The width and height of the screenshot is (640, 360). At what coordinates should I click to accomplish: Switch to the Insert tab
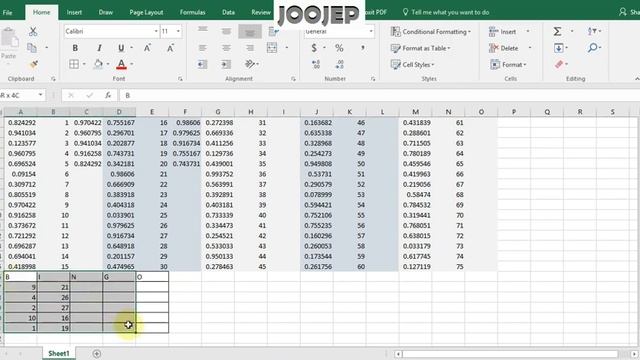[x=74, y=12]
